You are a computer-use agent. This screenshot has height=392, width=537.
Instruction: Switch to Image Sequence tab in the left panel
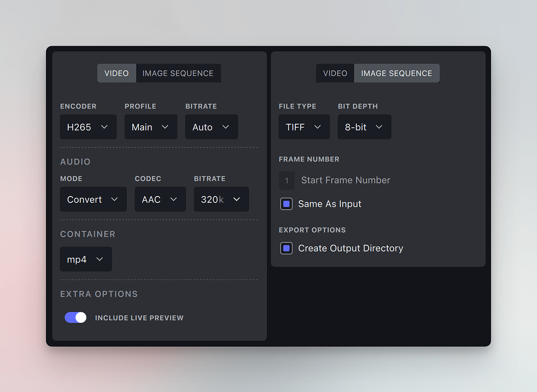(x=178, y=73)
